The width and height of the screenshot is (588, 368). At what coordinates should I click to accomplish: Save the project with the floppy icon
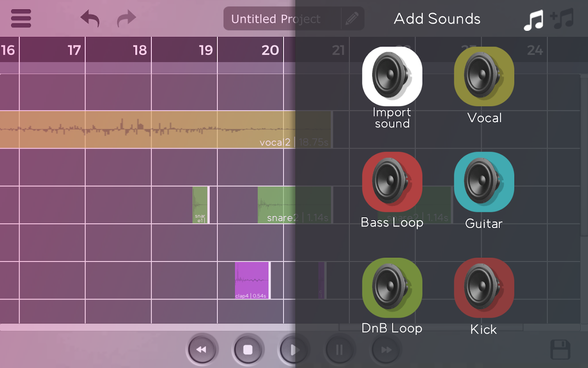560,350
